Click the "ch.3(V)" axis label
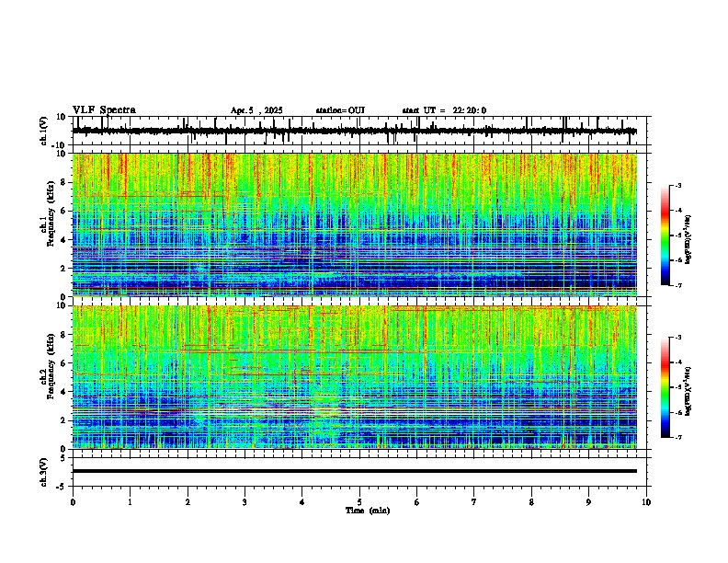The image size is (728, 563). pyautogui.click(x=44, y=472)
